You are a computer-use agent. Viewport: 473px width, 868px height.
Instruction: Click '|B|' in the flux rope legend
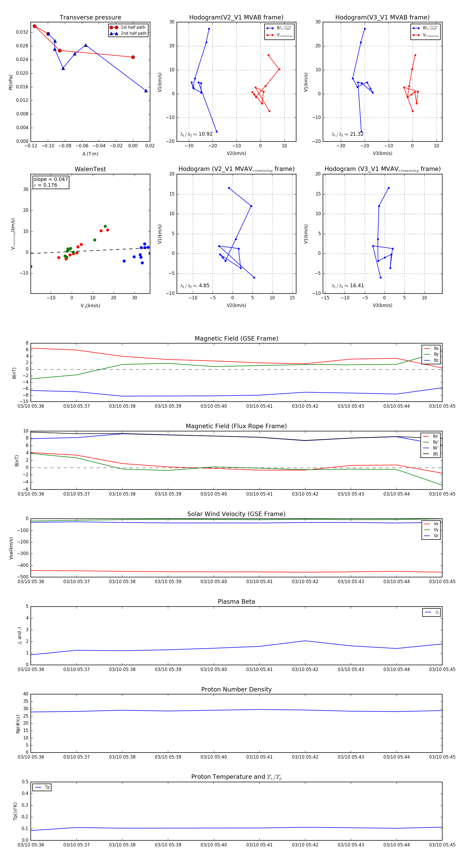tap(431, 454)
